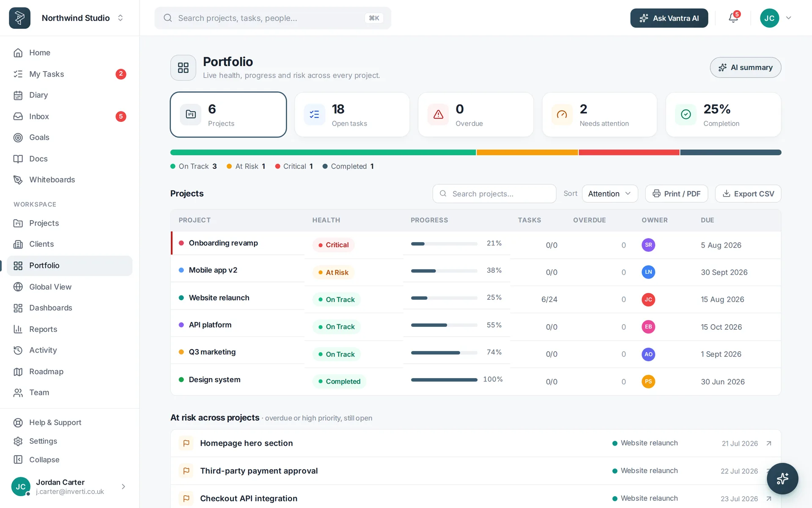
Task: Open the Mobile app v2 project
Action: click(213, 270)
